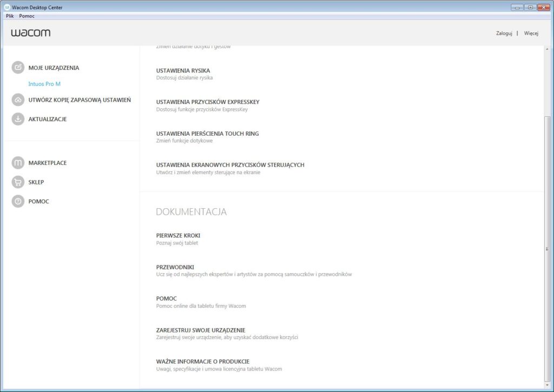Image resolution: width=554 pixels, height=392 pixels.
Task: Open the Pomoc menu in menu bar
Action: pos(27,16)
